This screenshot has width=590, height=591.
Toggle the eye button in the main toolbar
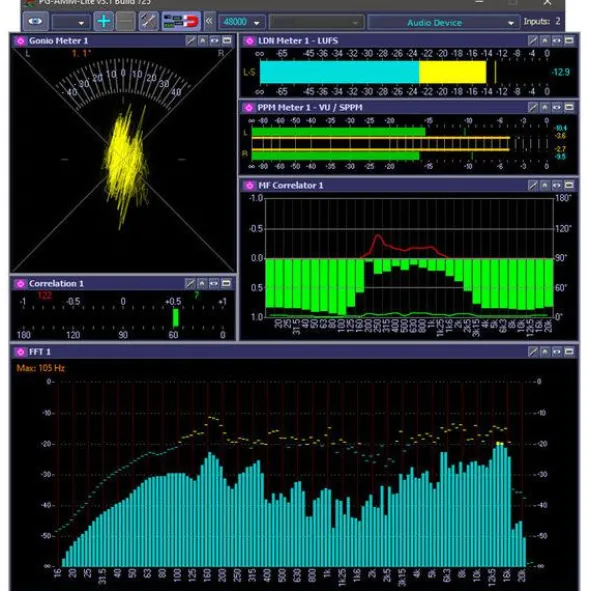(x=35, y=21)
